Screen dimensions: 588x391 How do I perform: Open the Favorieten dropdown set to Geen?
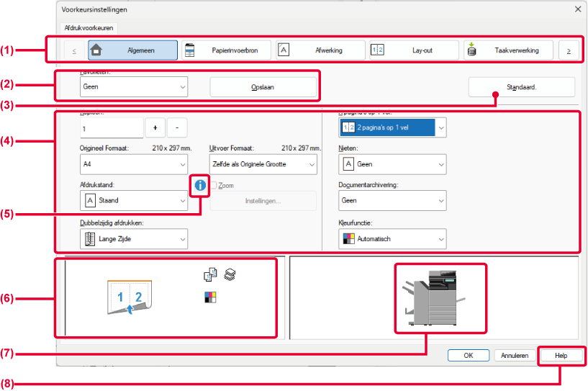click(133, 86)
